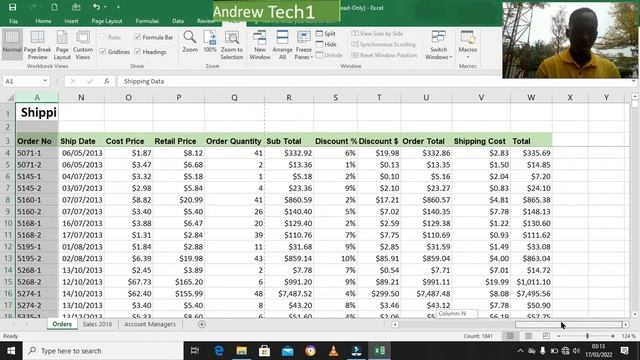Viewport: 640px width, 360px height.
Task: Click zoom out minus button
Action: click(559, 336)
